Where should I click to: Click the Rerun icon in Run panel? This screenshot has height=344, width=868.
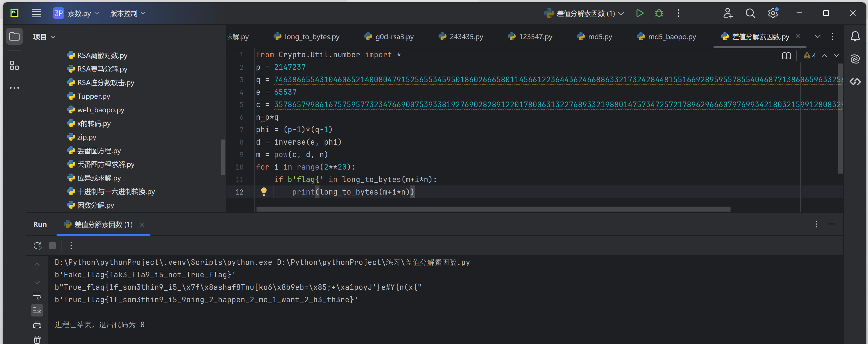(x=37, y=246)
